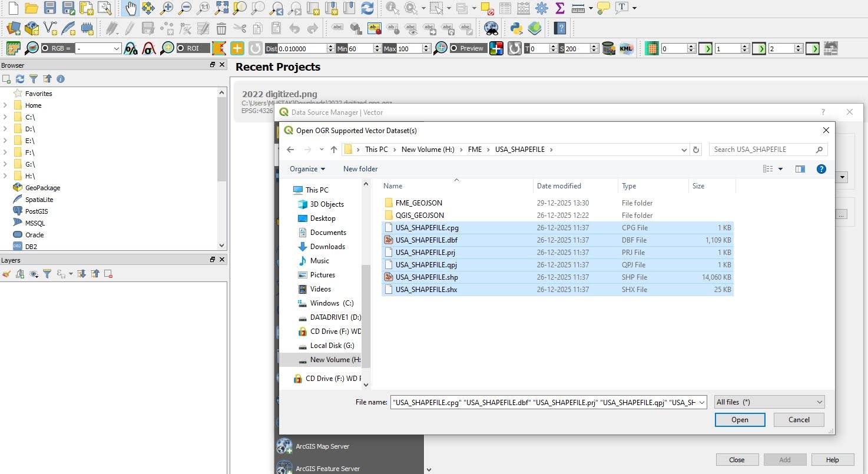This screenshot has width=868, height=474.
Task: Refresh the Browser panel
Action: (20, 79)
